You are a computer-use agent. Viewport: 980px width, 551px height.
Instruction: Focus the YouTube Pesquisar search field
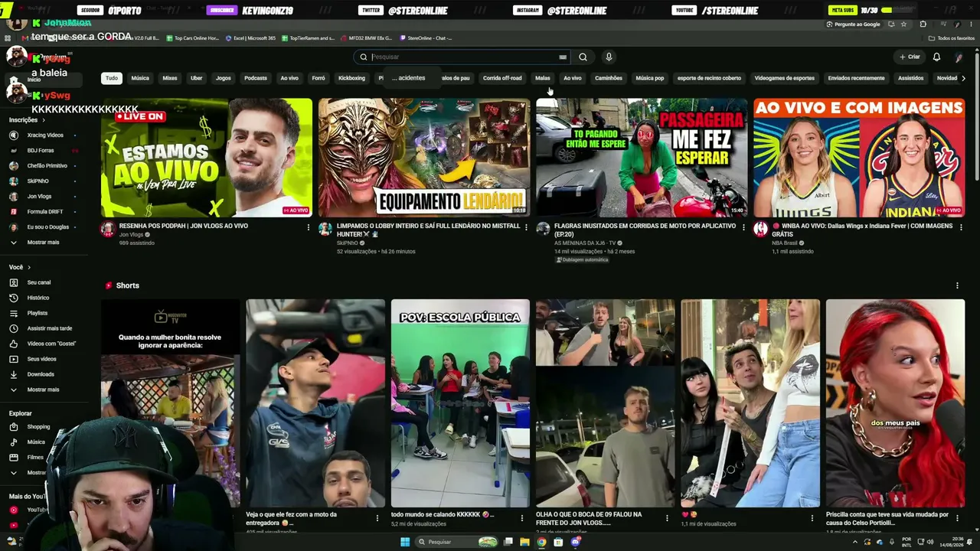tap(463, 57)
